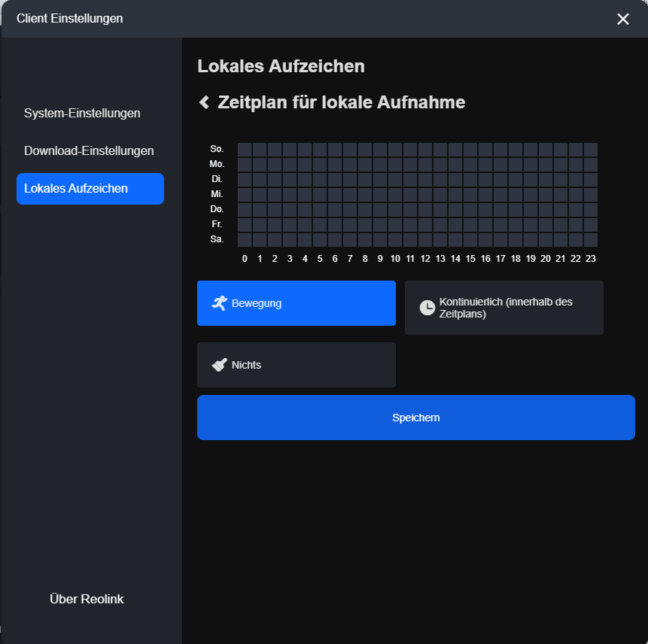Save the schedule with Speichern
The width and height of the screenshot is (648, 644).
point(415,418)
